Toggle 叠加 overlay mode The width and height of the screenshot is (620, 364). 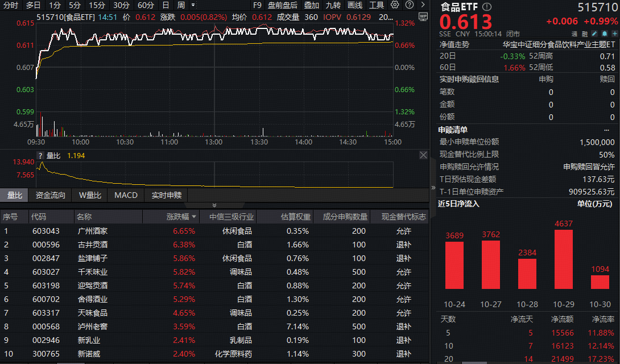311,5
